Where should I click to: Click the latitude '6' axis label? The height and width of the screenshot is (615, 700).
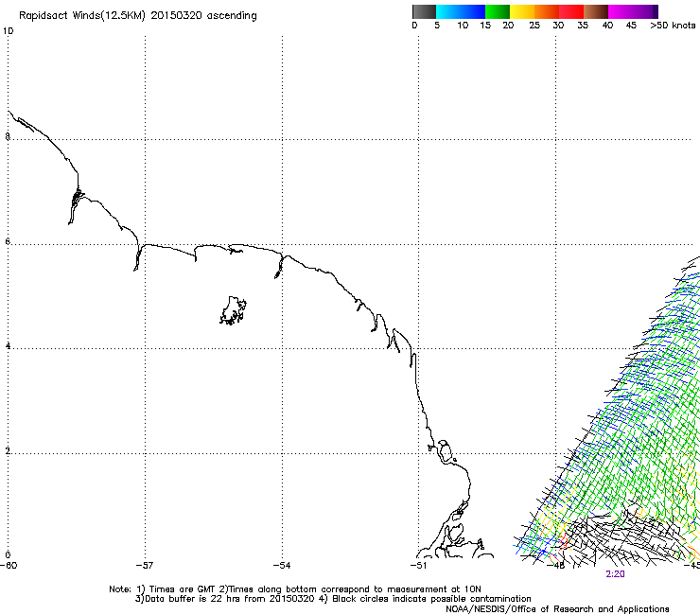click(x=8, y=241)
